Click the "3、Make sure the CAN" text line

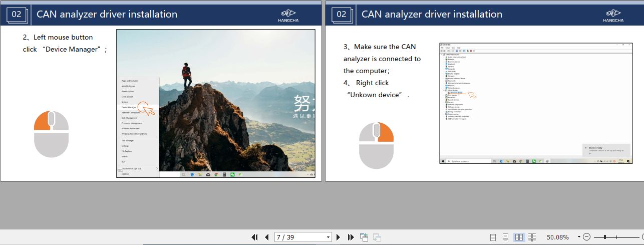point(380,47)
